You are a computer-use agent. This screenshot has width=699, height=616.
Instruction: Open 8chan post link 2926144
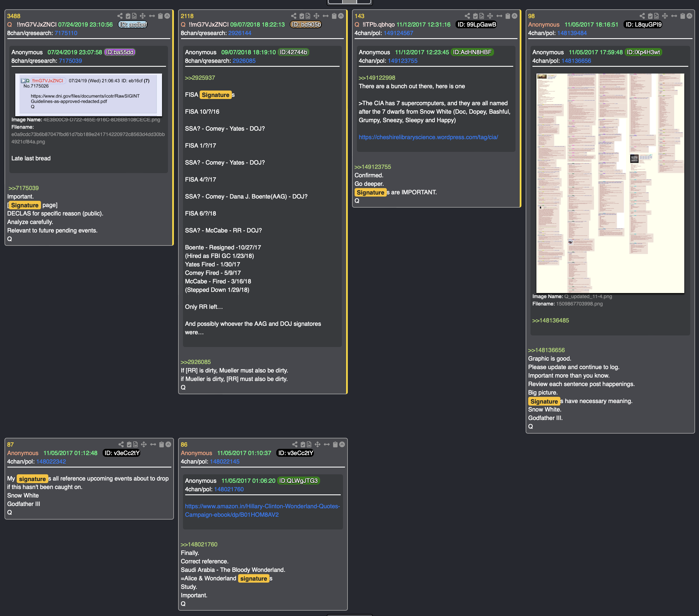pyautogui.click(x=240, y=33)
